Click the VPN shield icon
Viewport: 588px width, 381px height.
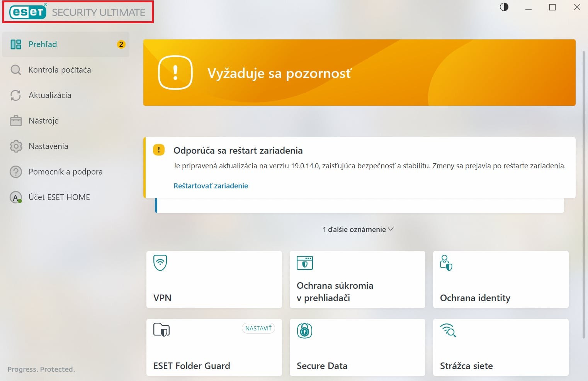click(160, 263)
